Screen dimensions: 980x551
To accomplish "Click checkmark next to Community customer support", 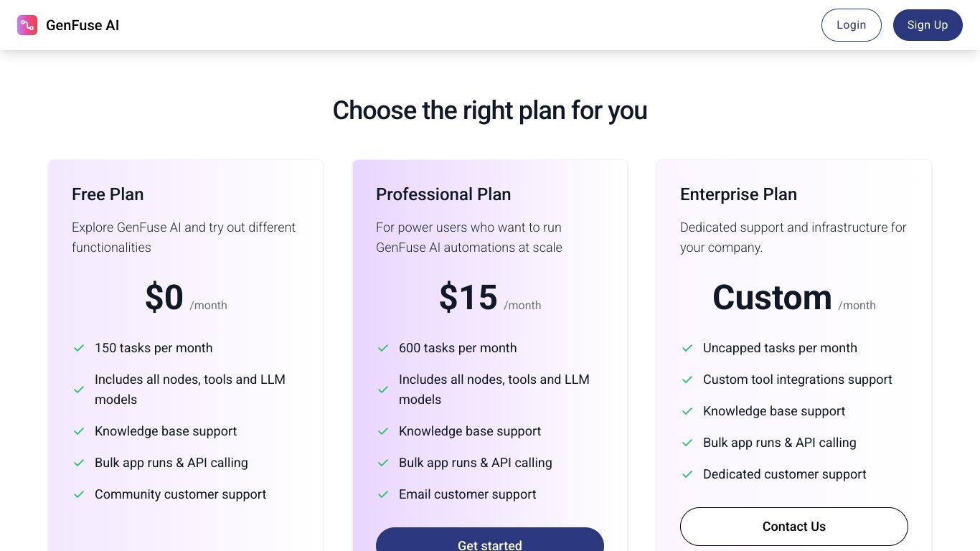I will pos(79,494).
